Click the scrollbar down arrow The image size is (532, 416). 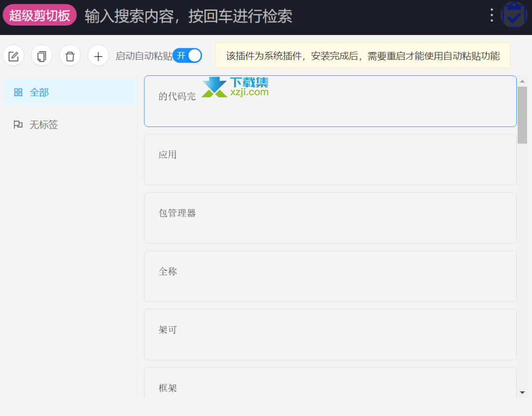coord(522,392)
